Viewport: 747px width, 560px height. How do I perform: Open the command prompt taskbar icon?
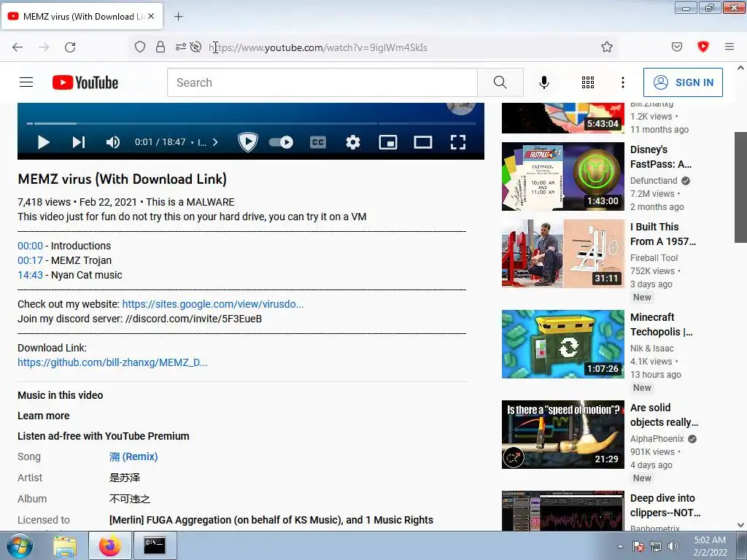tap(155, 545)
